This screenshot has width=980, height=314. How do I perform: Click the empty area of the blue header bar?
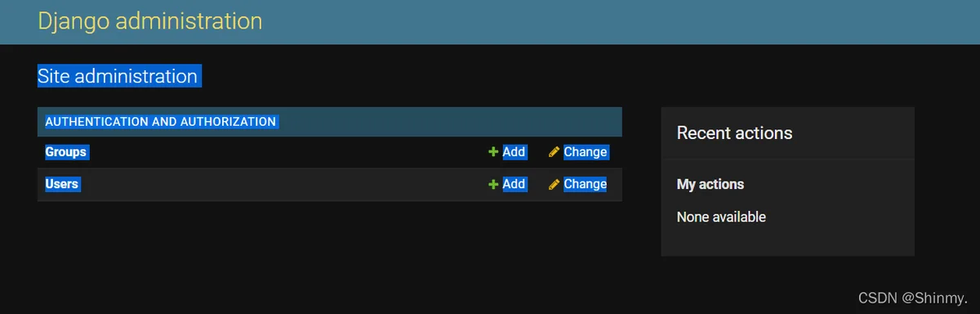point(621,22)
